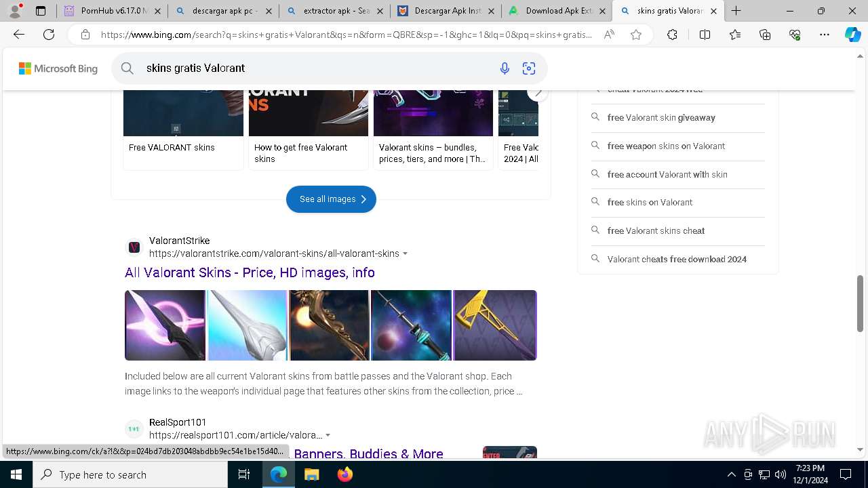Open the Favorites list icon
868x488 pixels.
[x=735, y=35]
